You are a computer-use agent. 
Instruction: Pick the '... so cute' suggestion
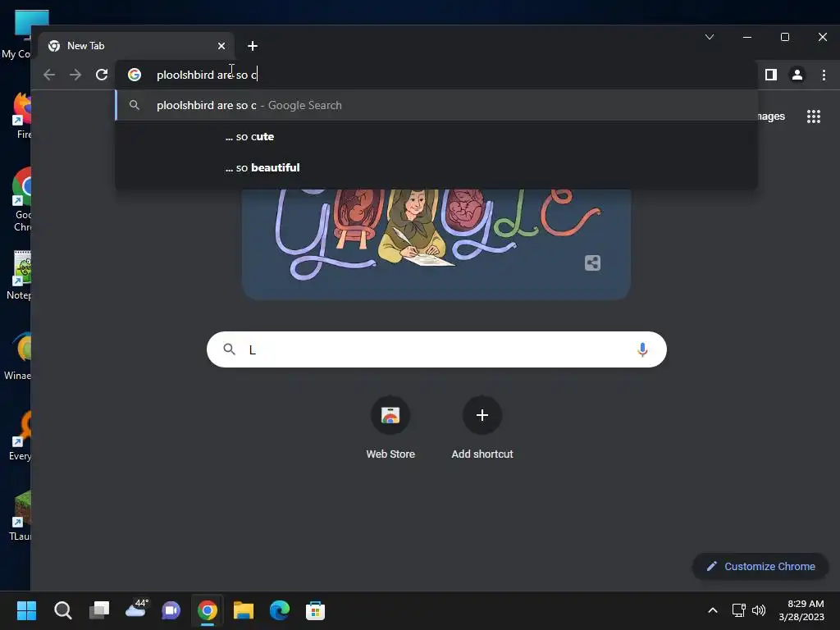point(436,137)
